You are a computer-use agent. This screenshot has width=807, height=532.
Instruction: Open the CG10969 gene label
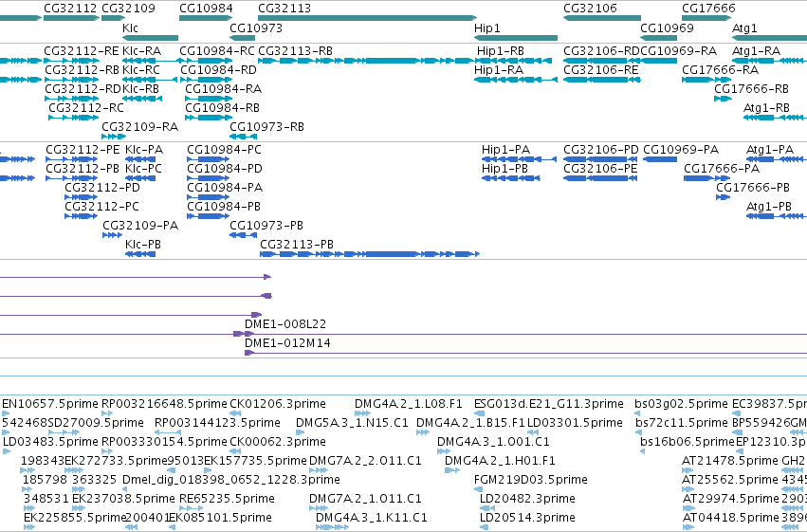[667, 28]
